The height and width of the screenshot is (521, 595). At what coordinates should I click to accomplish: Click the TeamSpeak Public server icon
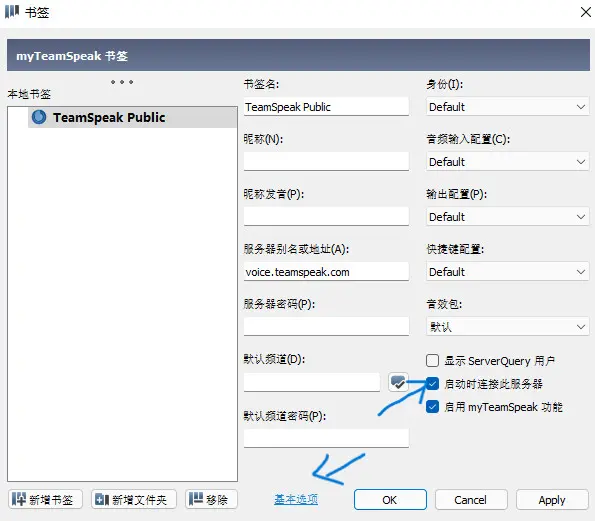(39, 117)
